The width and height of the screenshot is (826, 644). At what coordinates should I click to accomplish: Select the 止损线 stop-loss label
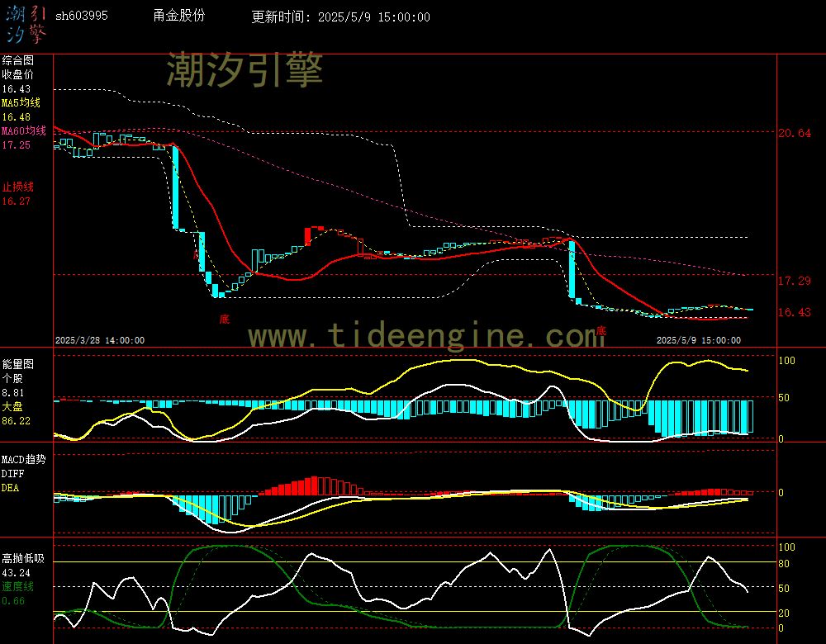coord(18,187)
